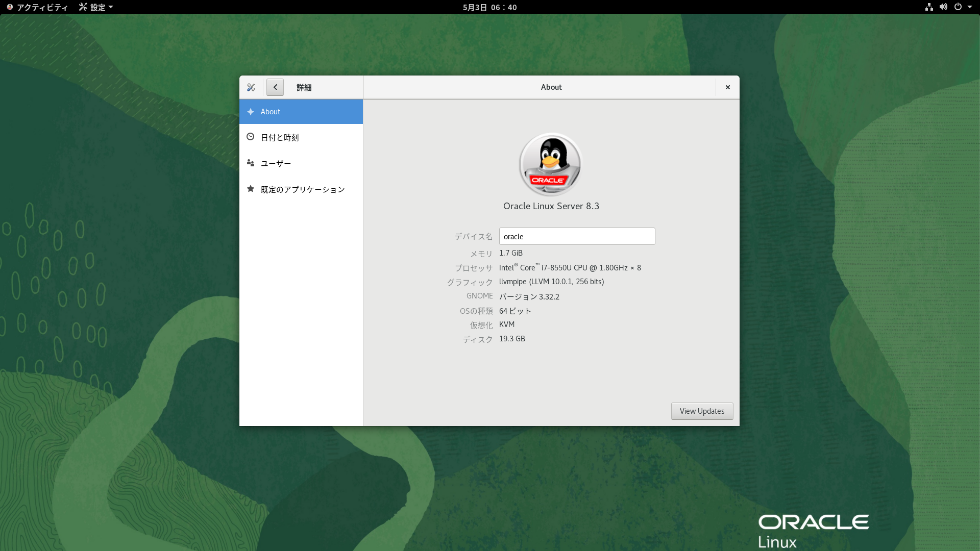Open 既定のアプリケーション panel
The height and width of the screenshot is (551, 980).
click(301, 189)
